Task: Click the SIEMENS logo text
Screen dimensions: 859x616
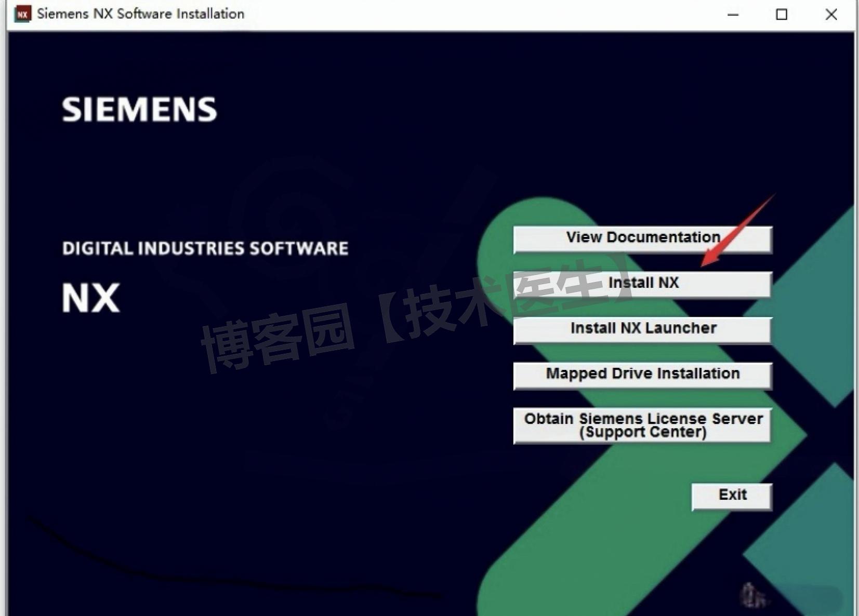Action: click(x=139, y=109)
